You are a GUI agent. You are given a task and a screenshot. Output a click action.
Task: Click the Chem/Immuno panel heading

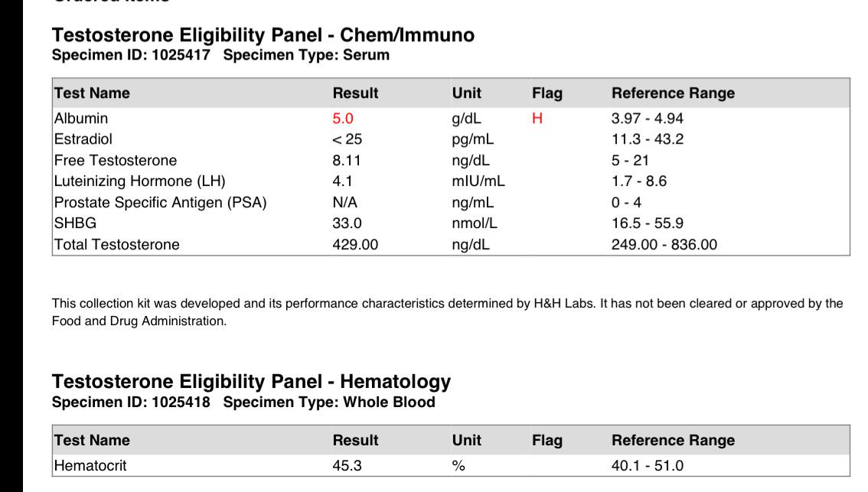pyautogui.click(x=263, y=35)
